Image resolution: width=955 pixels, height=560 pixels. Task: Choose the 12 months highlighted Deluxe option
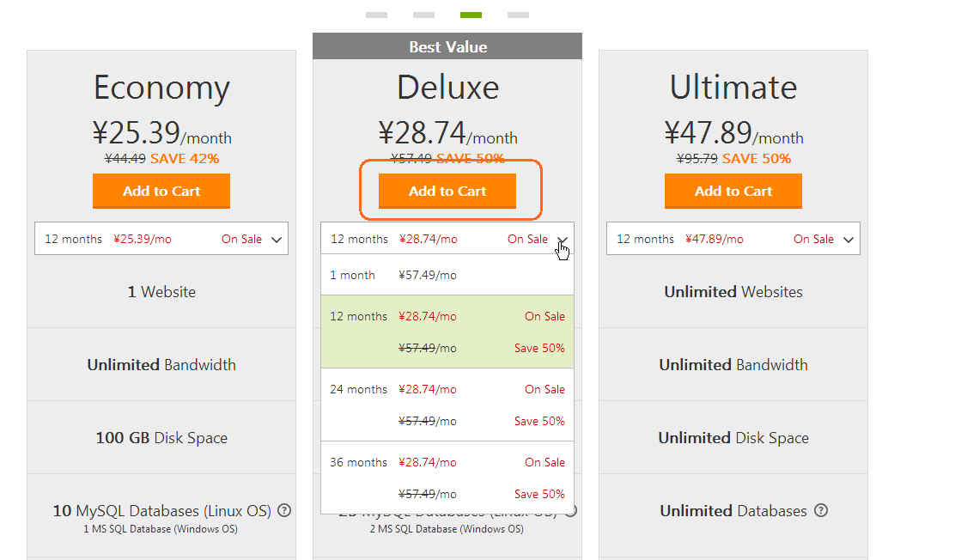447,332
